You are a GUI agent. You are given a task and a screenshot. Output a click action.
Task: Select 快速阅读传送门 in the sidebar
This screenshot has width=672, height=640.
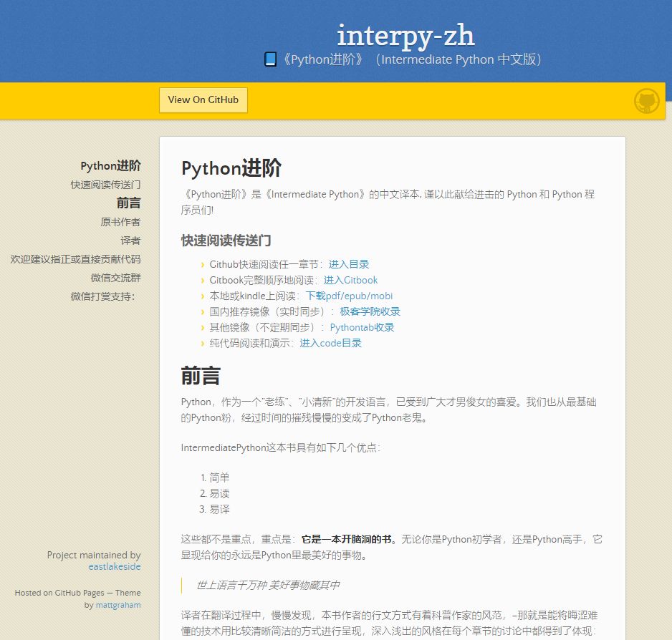point(105,184)
